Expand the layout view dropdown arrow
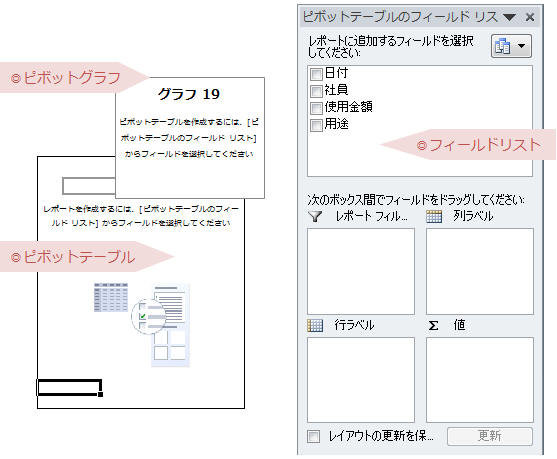The height and width of the screenshot is (459, 557). point(521,46)
